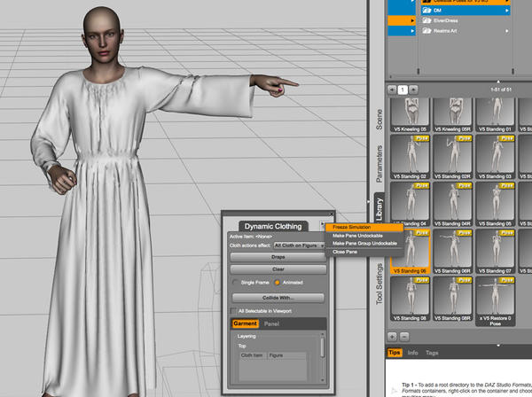Select the Single Frame radio button
The width and height of the screenshot is (532, 397).
point(234,283)
